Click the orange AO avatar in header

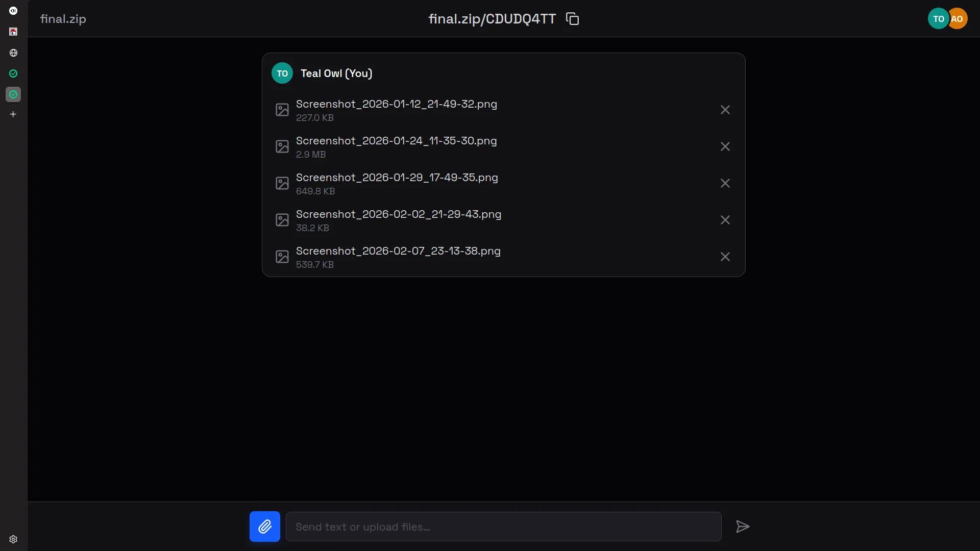tap(958, 19)
